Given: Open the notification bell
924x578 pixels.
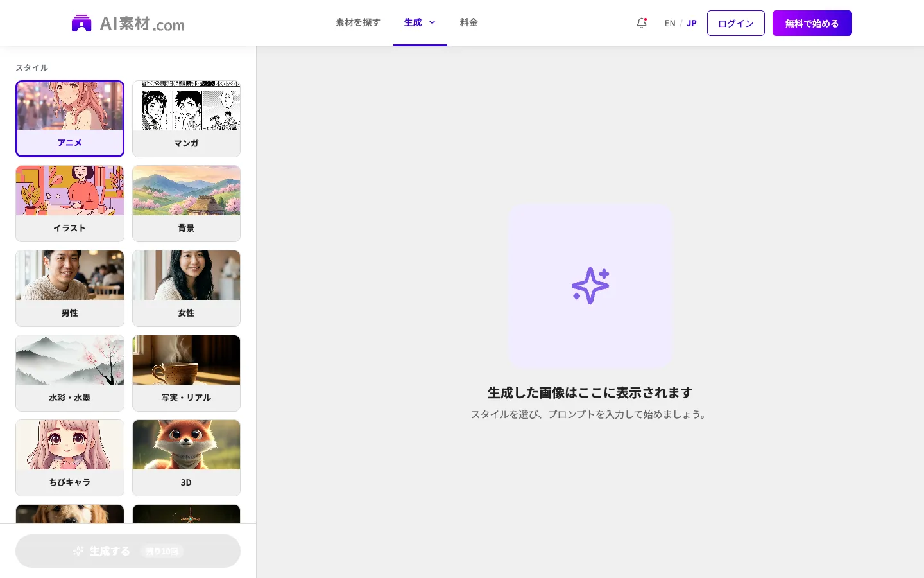Looking at the screenshot, I should pyautogui.click(x=642, y=23).
